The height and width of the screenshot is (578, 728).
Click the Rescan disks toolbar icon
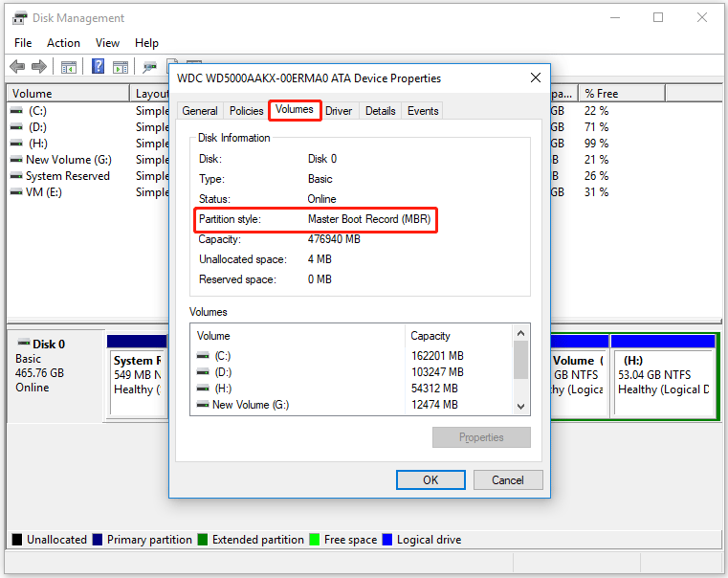[x=149, y=67]
